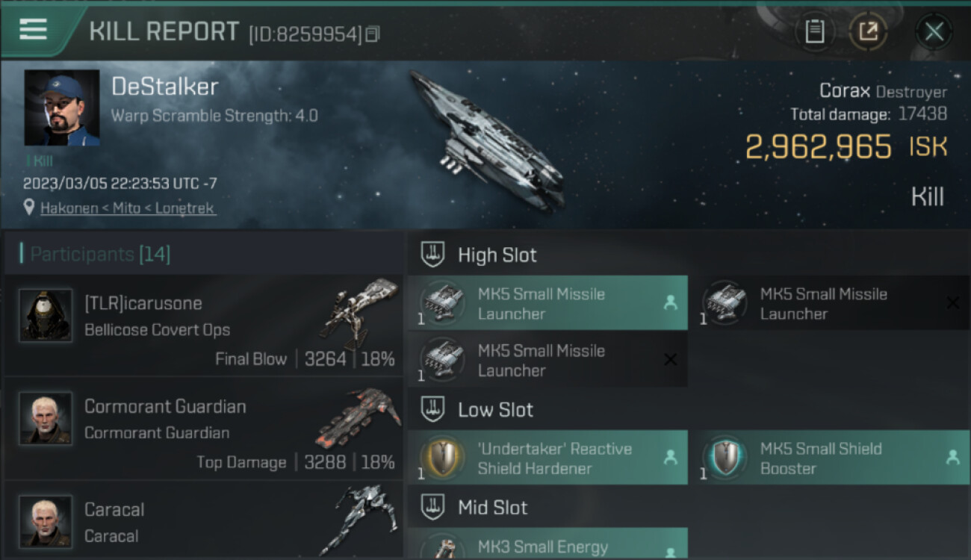971x560 pixels.
Task: Share the kill report externally
Action: (x=868, y=31)
